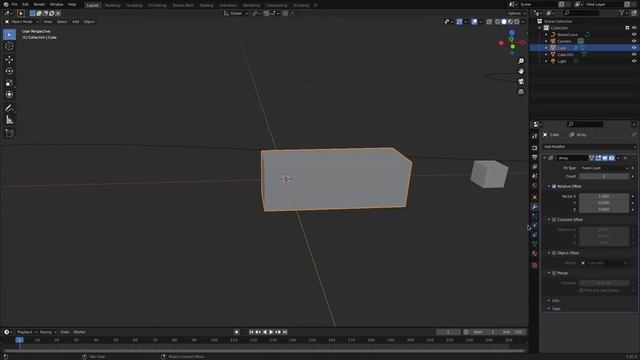Open the Material properties tab icon
The width and height of the screenshot is (640, 360).
pyautogui.click(x=535, y=253)
